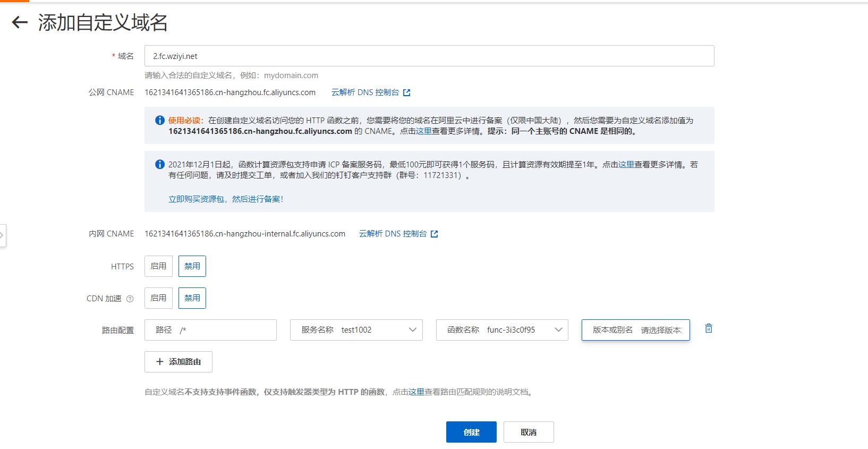Click the 请输入合法的自定义域名 hint text
The height and width of the screenshot is (449, 868).
232,75
